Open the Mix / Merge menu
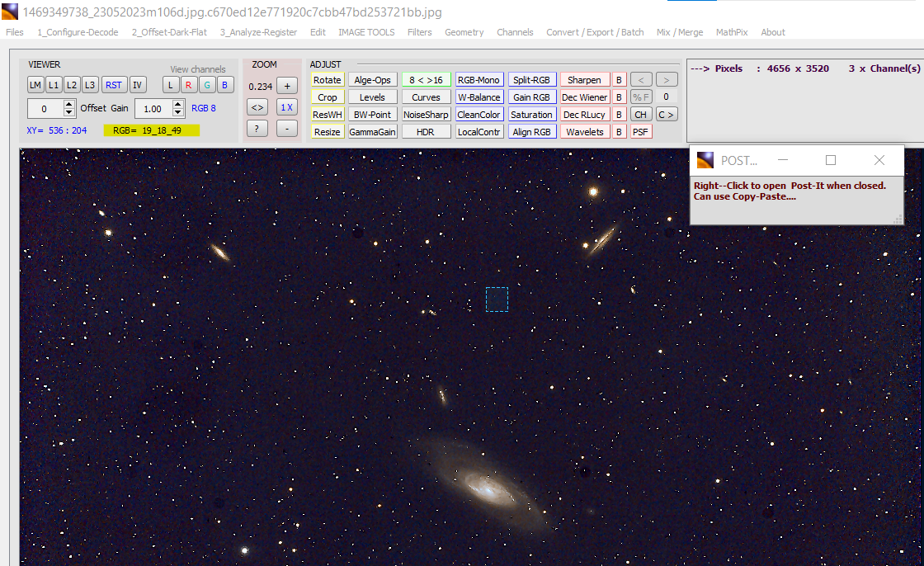924x566 pixels. (680, 32)
